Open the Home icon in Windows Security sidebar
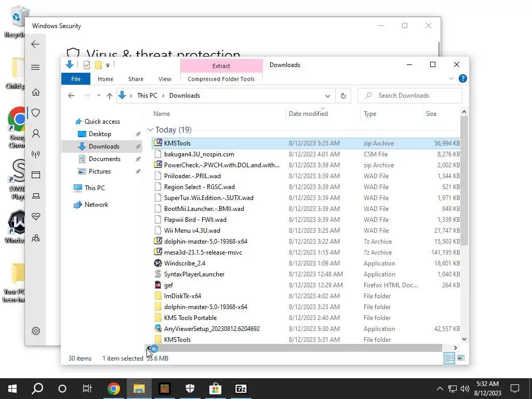The image size is (532, 399). pyautogui.click(x=36, y=92)
